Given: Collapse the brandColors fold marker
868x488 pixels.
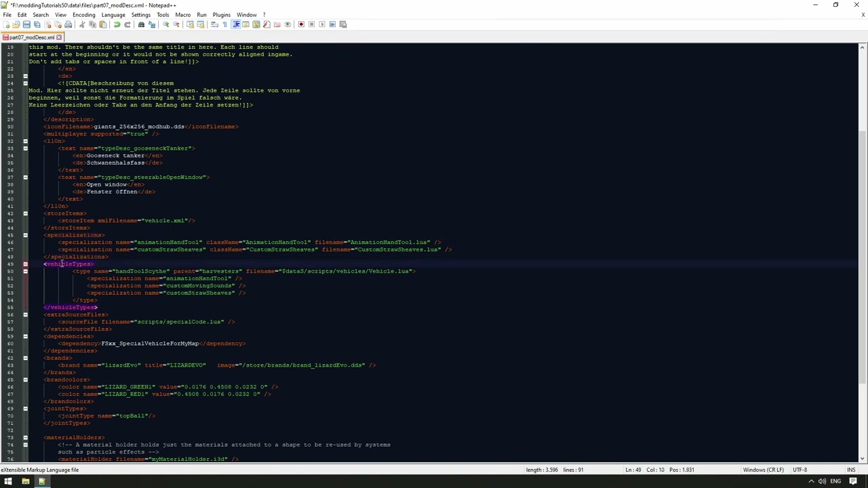Looking at the screenshot, I should click(25, 380).
